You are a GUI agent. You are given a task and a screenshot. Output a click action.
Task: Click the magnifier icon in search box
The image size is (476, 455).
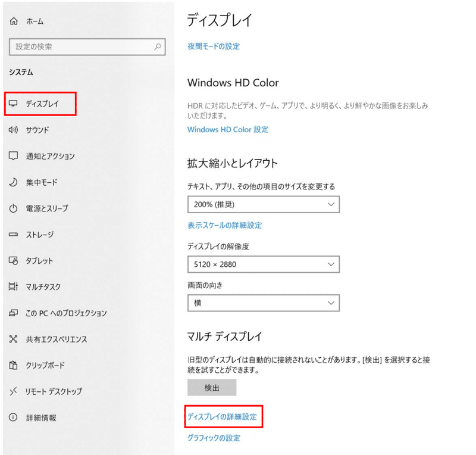point(158,46)
